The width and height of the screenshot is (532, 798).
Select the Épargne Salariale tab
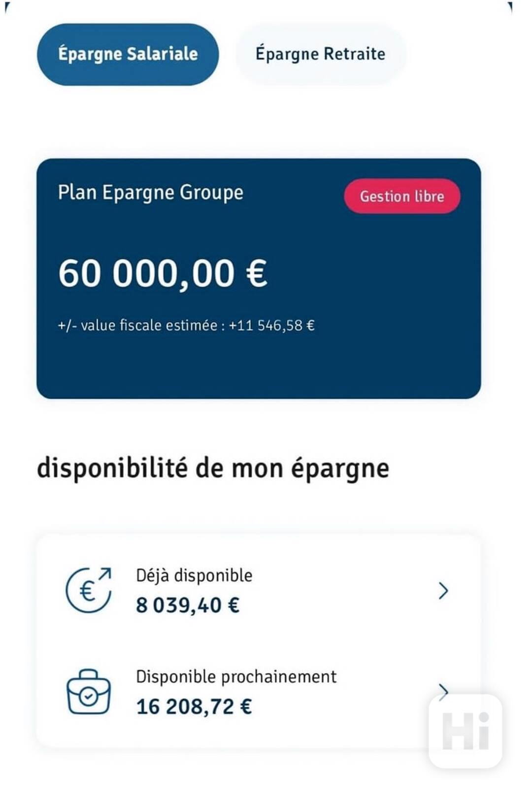click(128, 54)
